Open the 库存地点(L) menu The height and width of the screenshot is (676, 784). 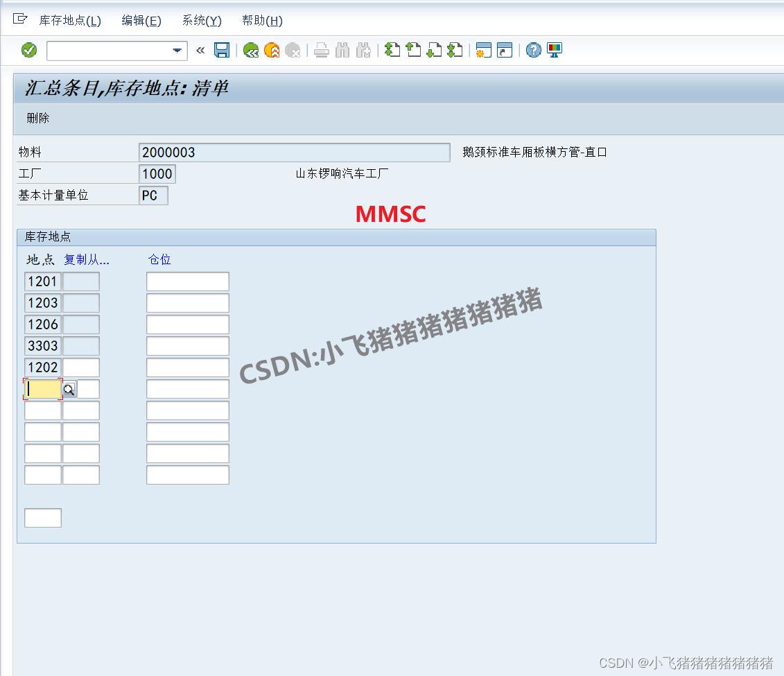71,20
